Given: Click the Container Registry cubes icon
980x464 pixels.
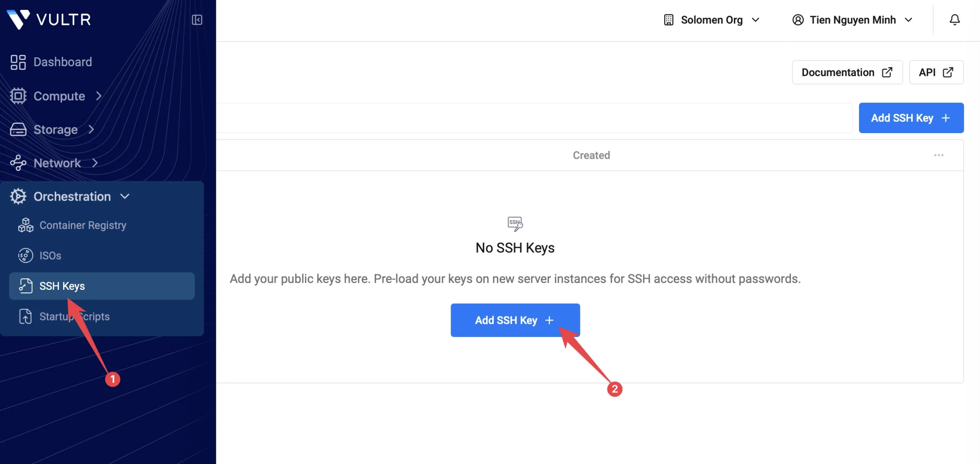Looking at the screenshot, I should point(26,225).
